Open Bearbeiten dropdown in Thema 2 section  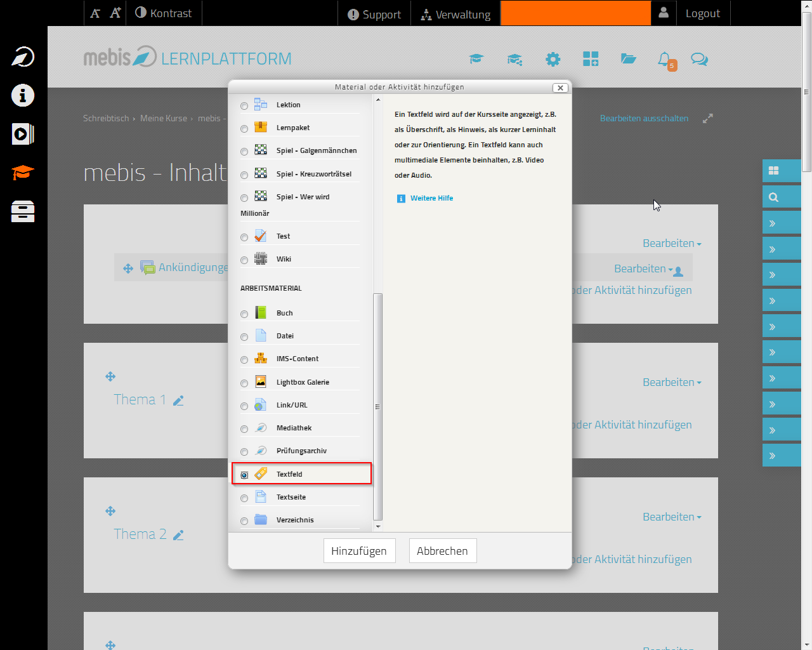pos(671,517)
